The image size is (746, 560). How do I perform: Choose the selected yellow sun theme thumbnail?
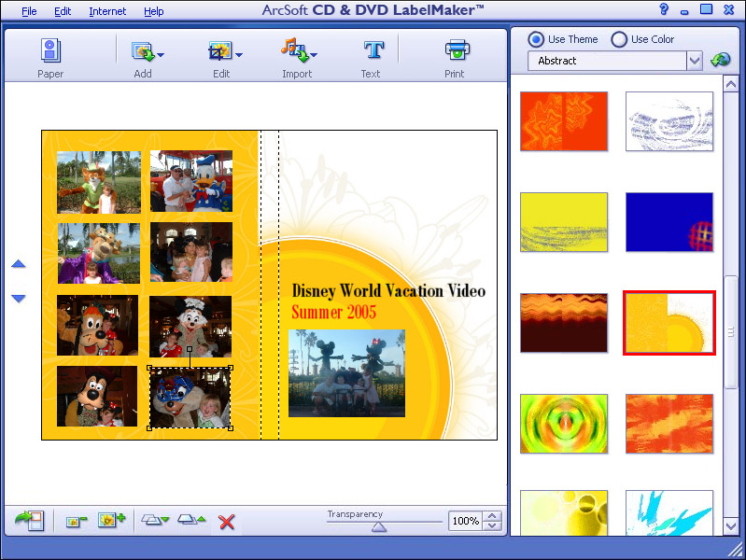(669, 323)
